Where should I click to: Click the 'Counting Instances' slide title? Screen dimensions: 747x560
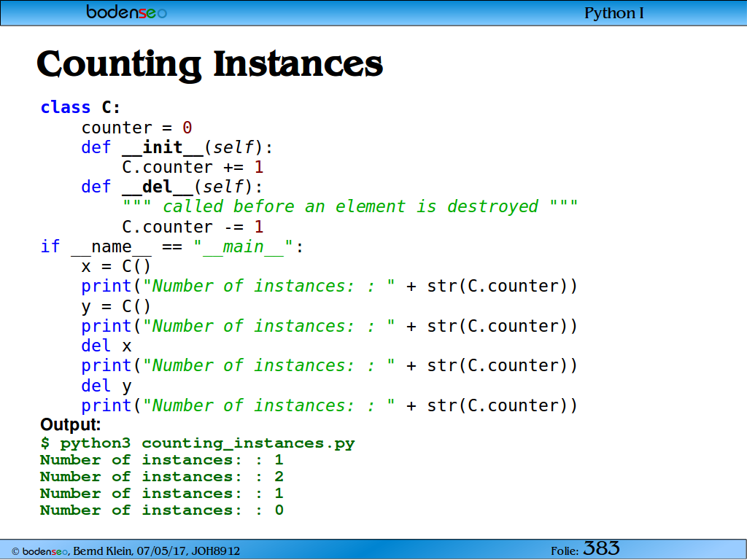[209, 65]
